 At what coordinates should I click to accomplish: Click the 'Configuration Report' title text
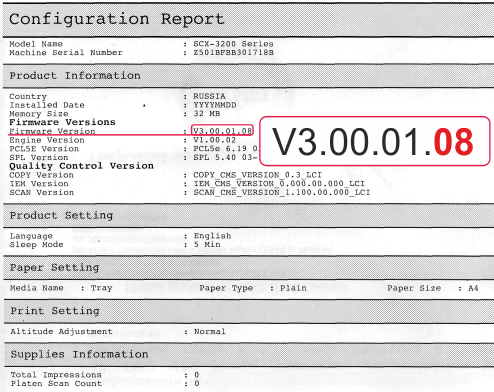pyautogui.click(x=117, y=19)
